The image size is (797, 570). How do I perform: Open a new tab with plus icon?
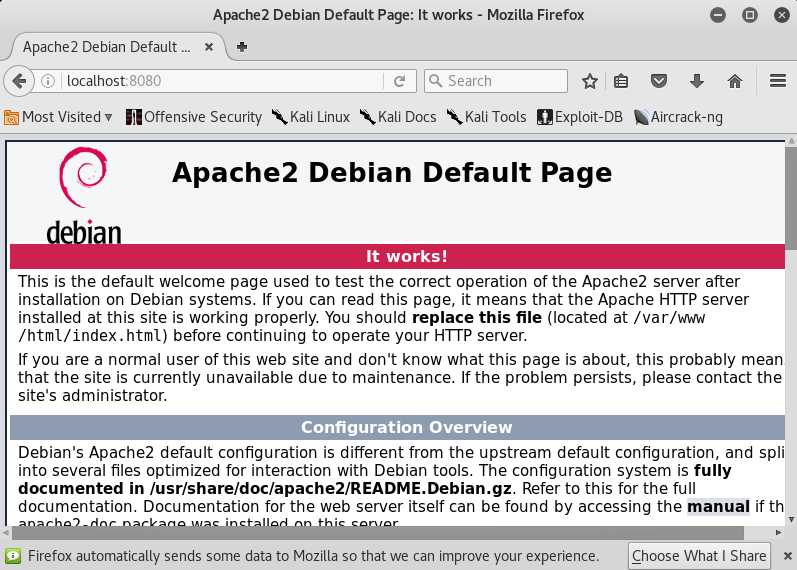[x=242, y=47]
